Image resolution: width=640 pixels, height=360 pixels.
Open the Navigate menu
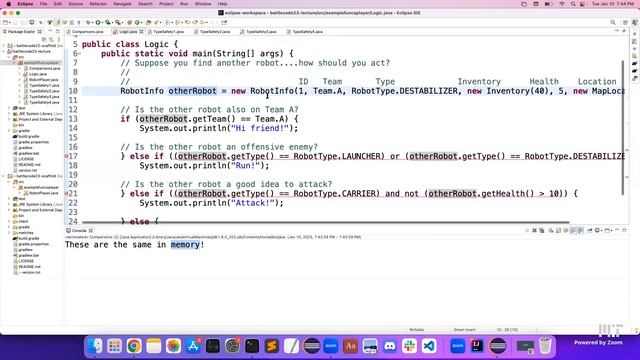122,4
